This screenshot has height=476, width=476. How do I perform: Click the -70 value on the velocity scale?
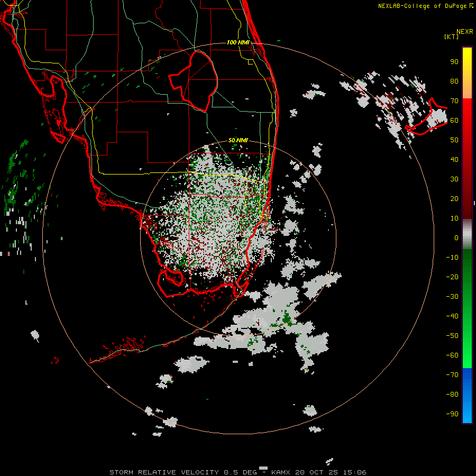pos(452,375)
